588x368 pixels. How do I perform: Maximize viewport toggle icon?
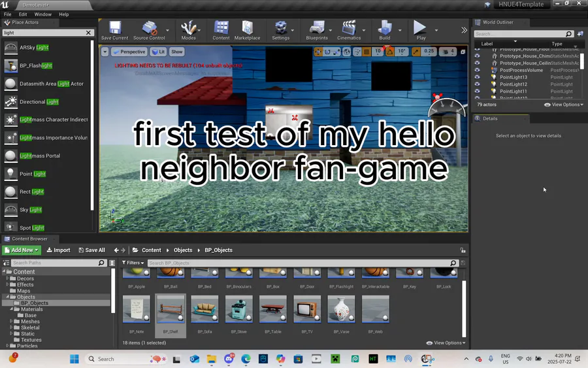(x=463, y=52)
